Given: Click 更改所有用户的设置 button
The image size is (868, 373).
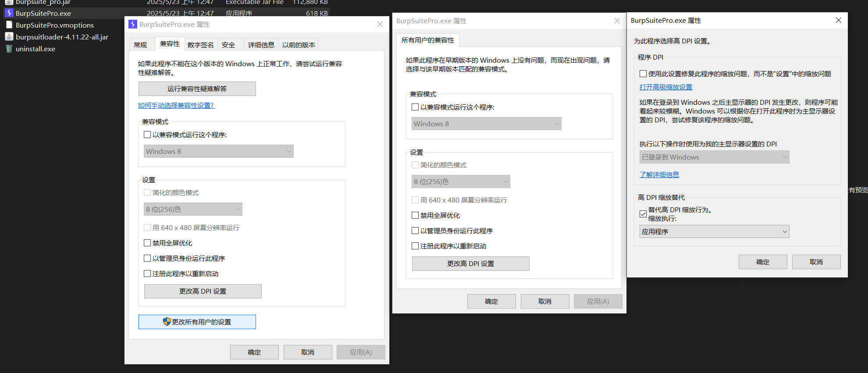Looking at the screenshot, I should (197, 322).
